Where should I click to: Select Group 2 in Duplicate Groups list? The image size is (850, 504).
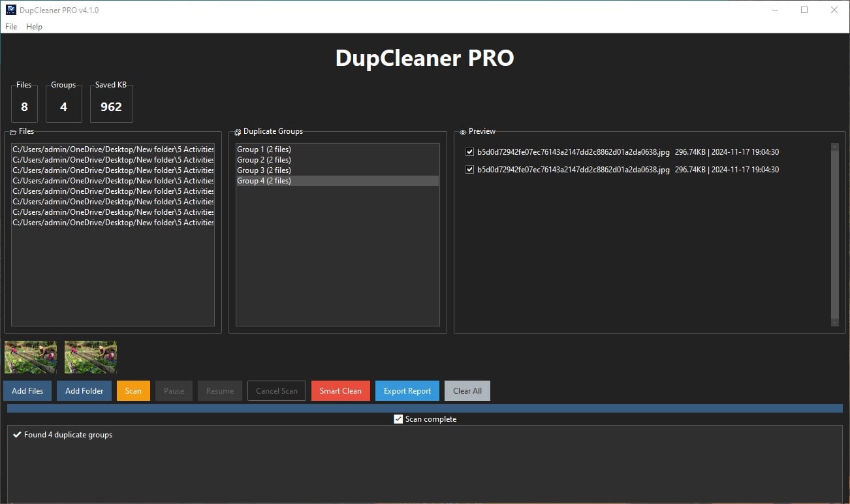coord(264,159)
